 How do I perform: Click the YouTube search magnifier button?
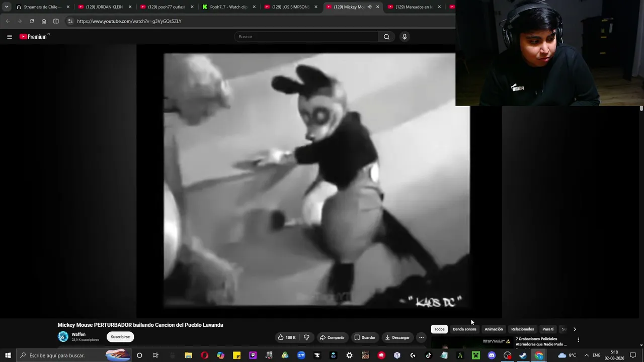click(x=386, y=37)
